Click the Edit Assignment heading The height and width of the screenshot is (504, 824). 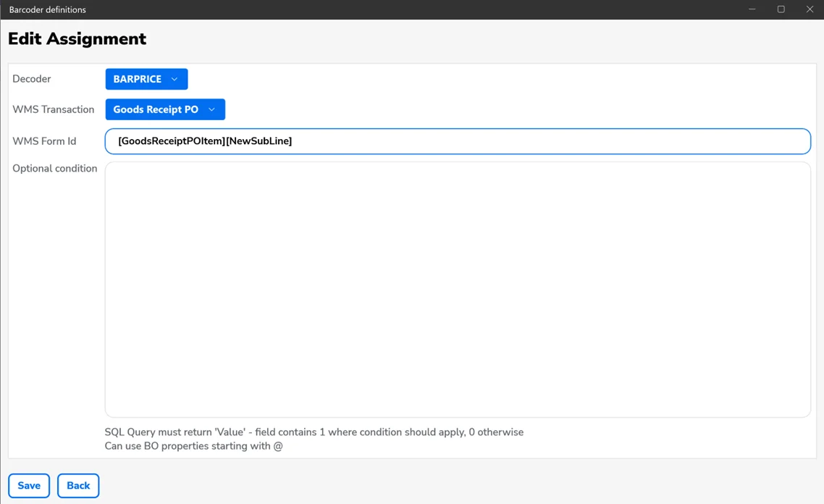[77, 39]
